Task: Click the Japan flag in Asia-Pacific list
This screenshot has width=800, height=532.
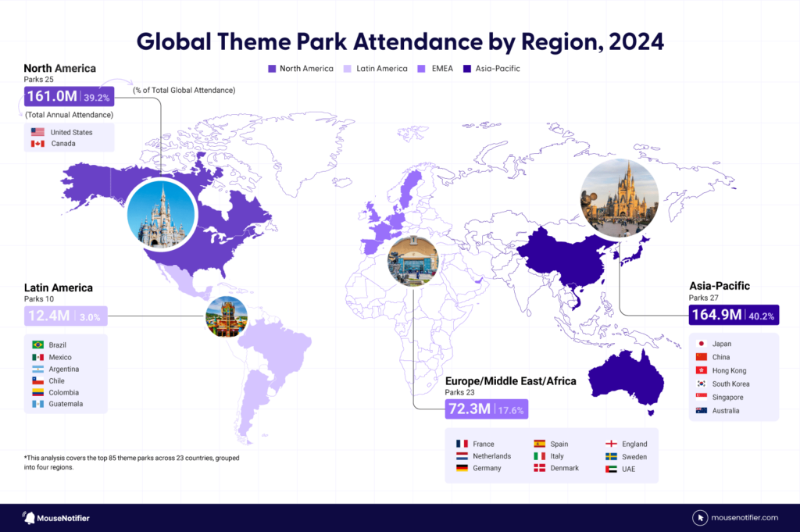Action: pyautogui.click(x=702, y=344)
